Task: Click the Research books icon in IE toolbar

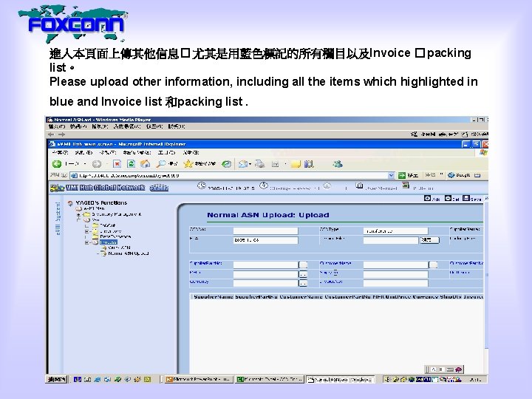Action: (308, 164)
